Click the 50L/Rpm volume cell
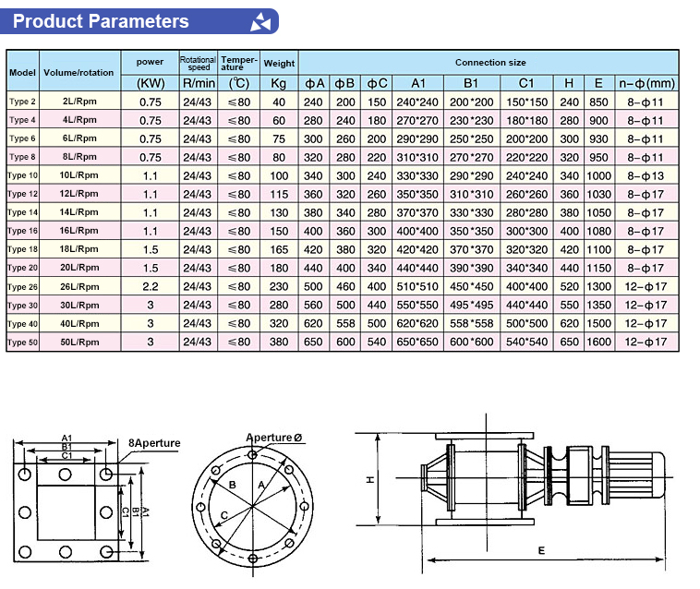The width and height of the screenshot is (700, 589). (x=79, y=343)
